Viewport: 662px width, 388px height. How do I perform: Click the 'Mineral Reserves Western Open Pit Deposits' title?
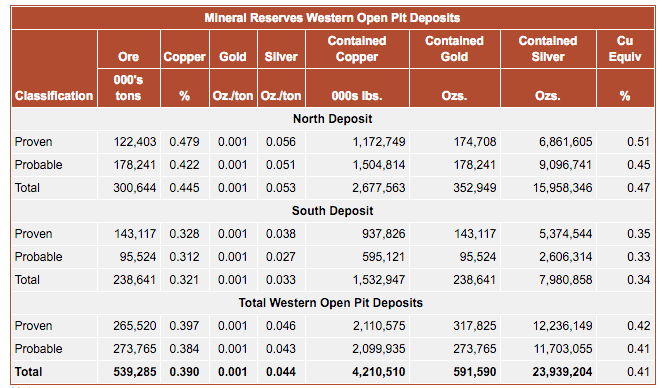coord(332,18)
